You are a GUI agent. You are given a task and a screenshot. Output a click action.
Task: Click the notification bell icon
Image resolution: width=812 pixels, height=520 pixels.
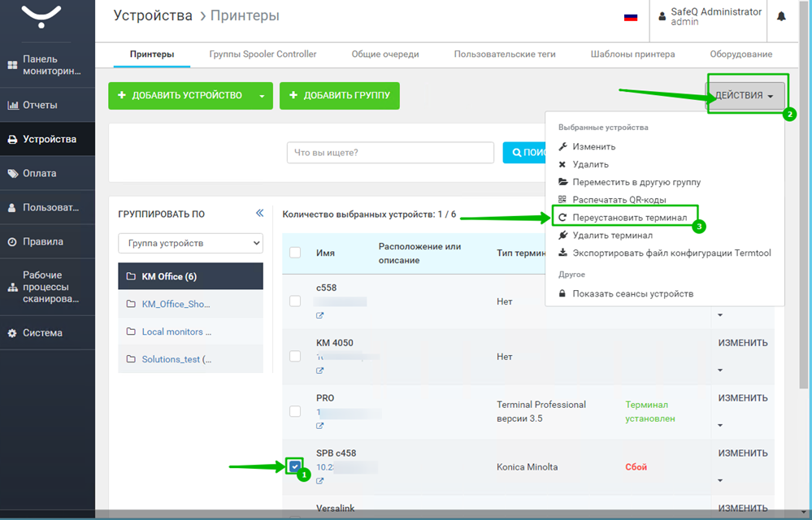coord(781,16)
